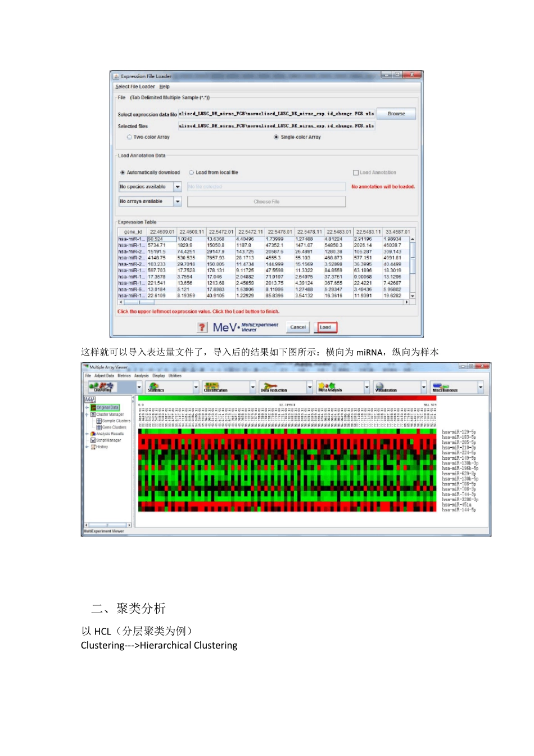Click the Choose File button

coord(266,201)
